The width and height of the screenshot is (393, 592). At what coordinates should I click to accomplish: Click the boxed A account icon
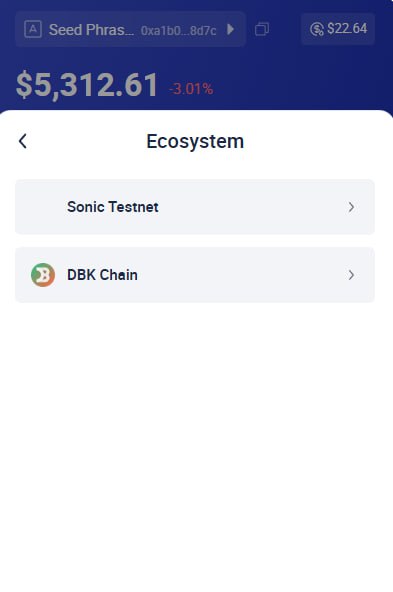(x=33, y=29)
